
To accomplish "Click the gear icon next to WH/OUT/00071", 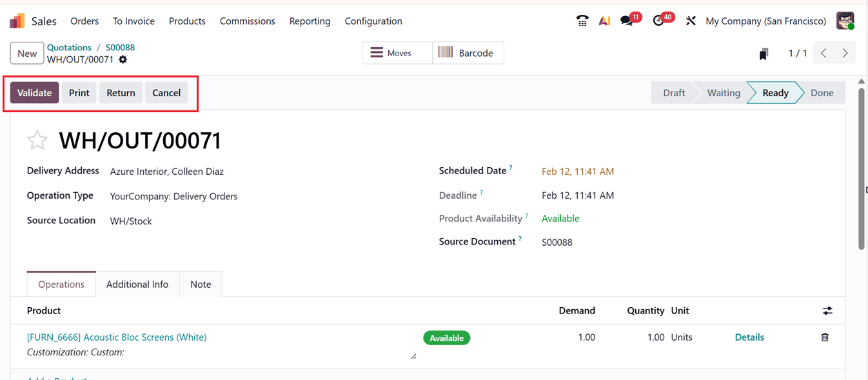I will point(122,59).
